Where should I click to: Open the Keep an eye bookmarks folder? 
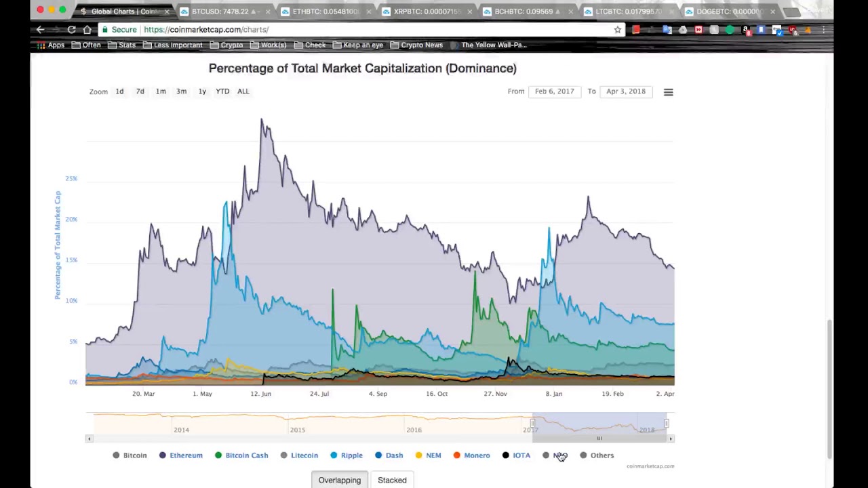[357, 45]
